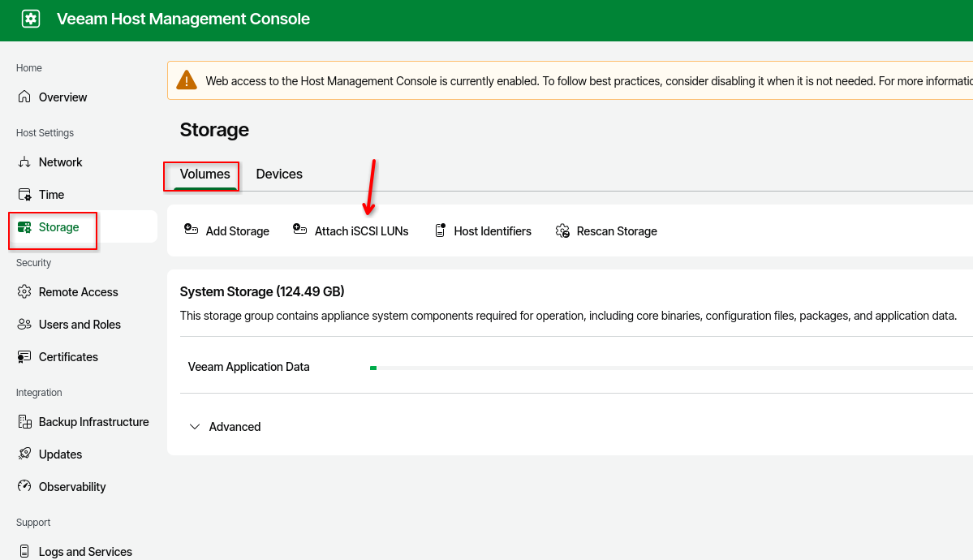Click Veeam Application Data usage bar
The width and height of the screenshot is (973, 560).
click(671, 368)
